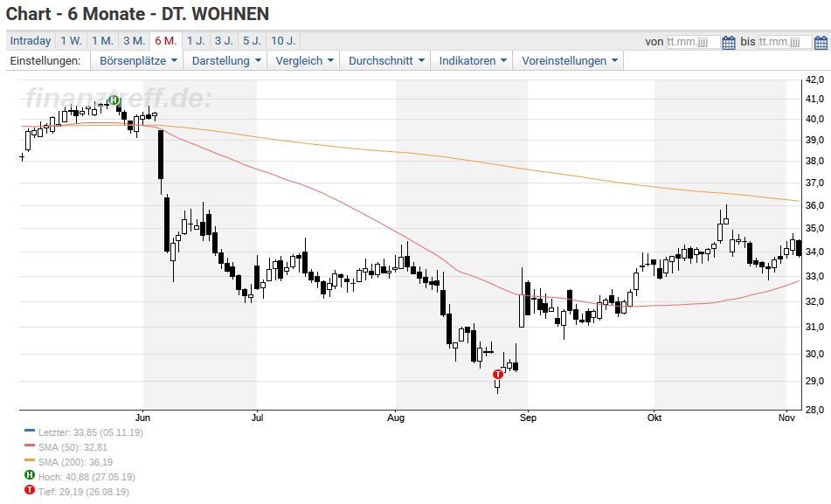The height and width of the screenshot is (504, 831).
Task: Open the 'bis' date calendar picker
Action: (821, 42)
